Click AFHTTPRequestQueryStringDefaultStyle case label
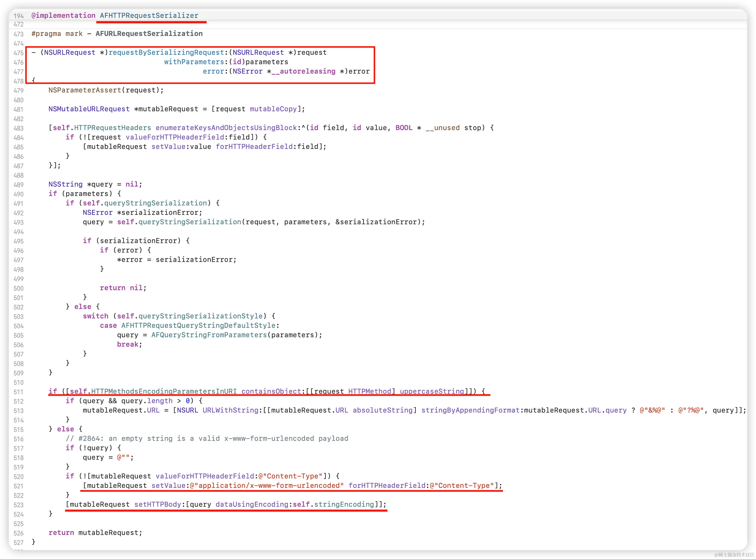The image size is (756, 559). 198,326
